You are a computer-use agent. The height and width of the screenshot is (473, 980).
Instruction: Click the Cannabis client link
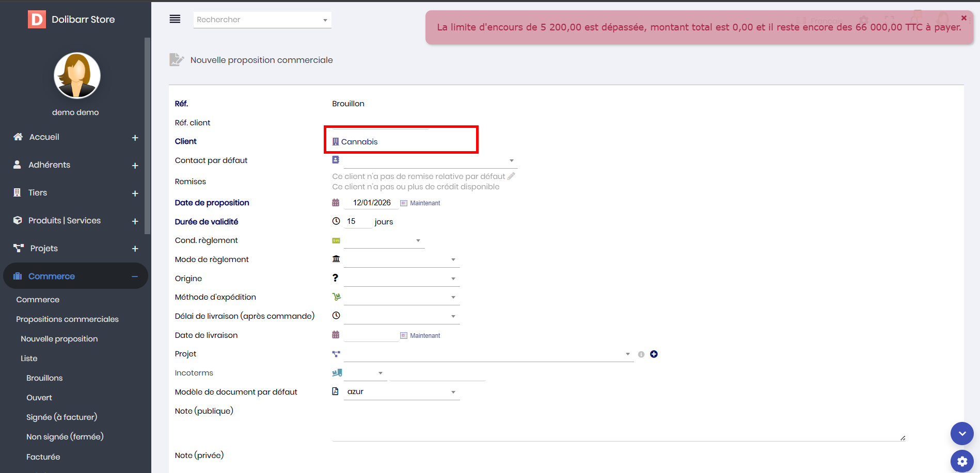[x=359, y=142]
